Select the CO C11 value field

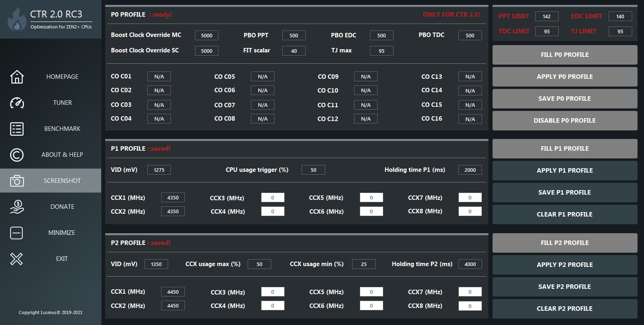click(366, 105)
